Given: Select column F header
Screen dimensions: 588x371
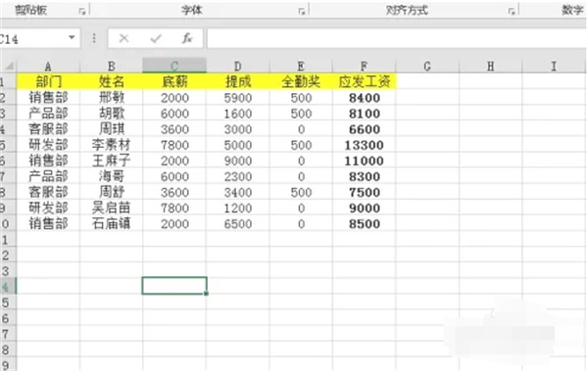Looking at the screenshot, I should coord(364,66).
